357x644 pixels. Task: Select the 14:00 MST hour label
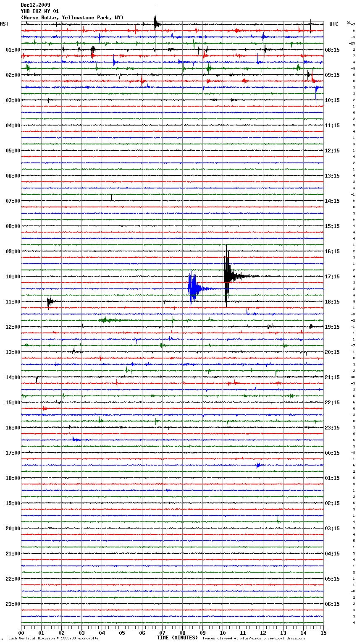click(x=13, y=377)
